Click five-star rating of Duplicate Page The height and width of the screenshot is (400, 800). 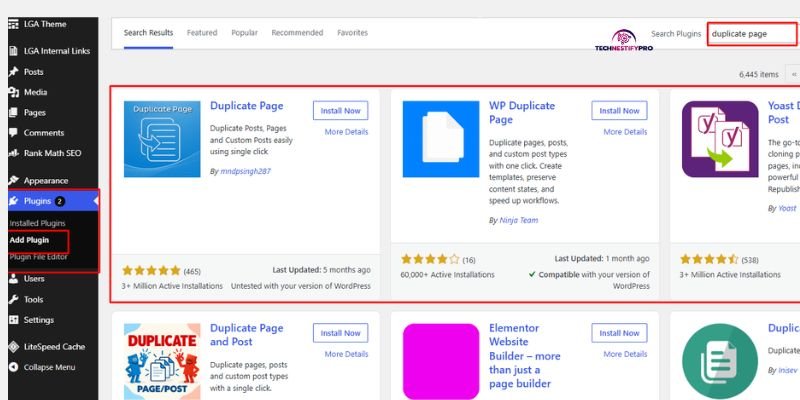[152, 270]
